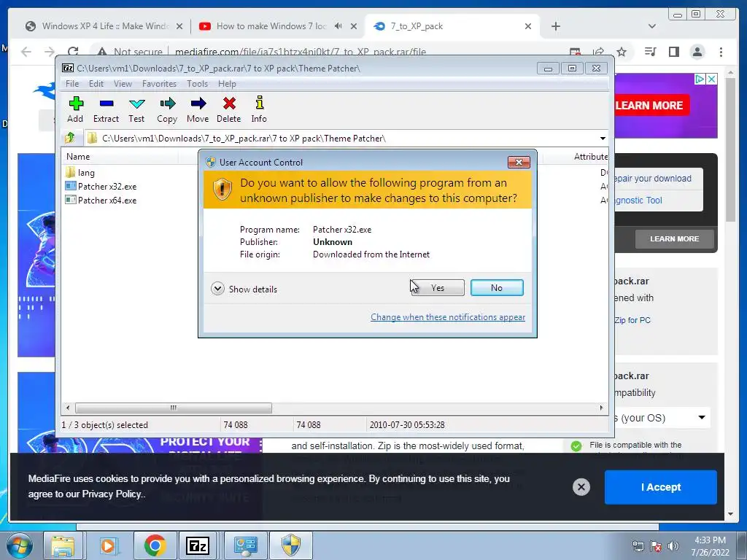
Task: Open the Chrome three-dot menu
Action: click(x=721, y=52)
